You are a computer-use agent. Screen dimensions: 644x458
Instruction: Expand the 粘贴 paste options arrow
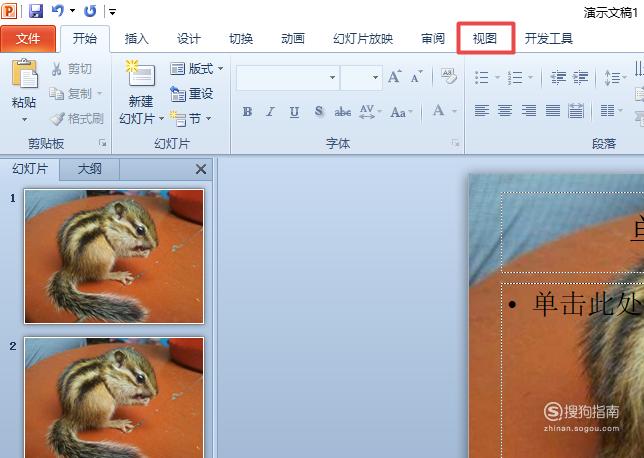[x=24, y=120]
